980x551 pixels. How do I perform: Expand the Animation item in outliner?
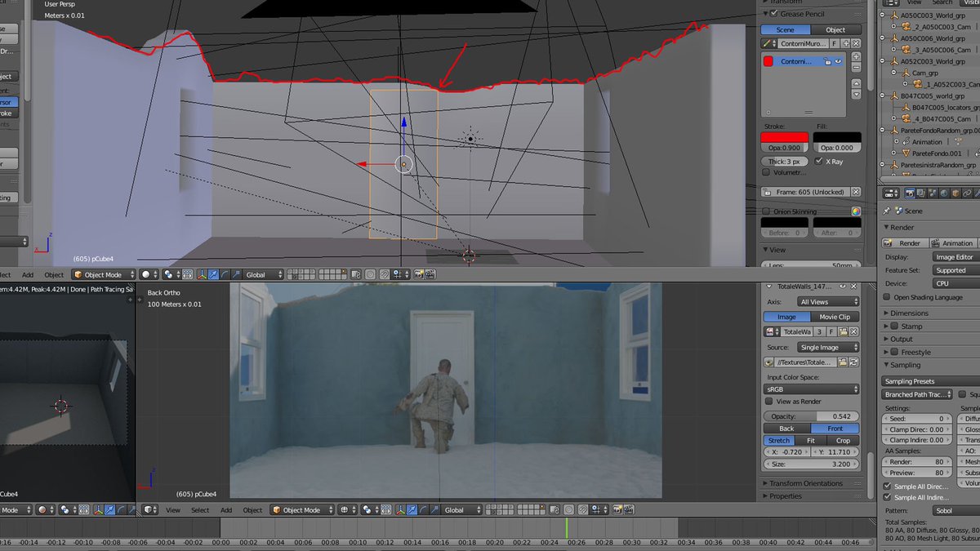(895, 141)
